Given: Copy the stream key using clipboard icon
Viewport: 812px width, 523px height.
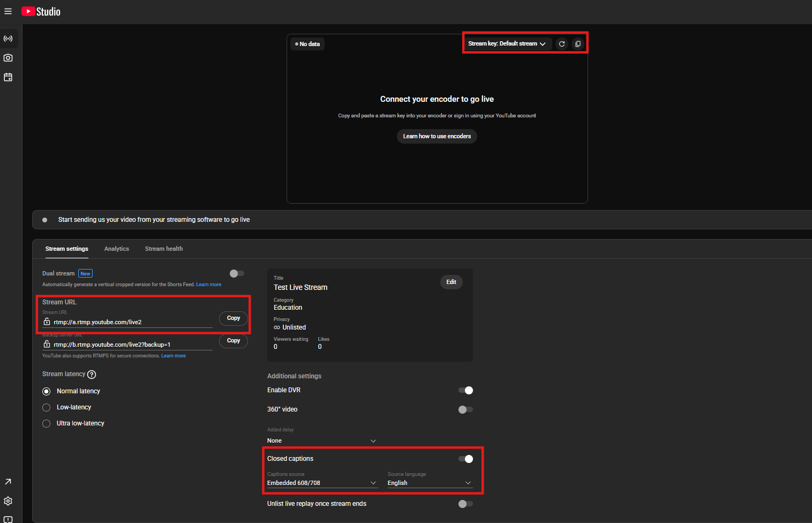Looking at the screenshot, I should point(578,44).
